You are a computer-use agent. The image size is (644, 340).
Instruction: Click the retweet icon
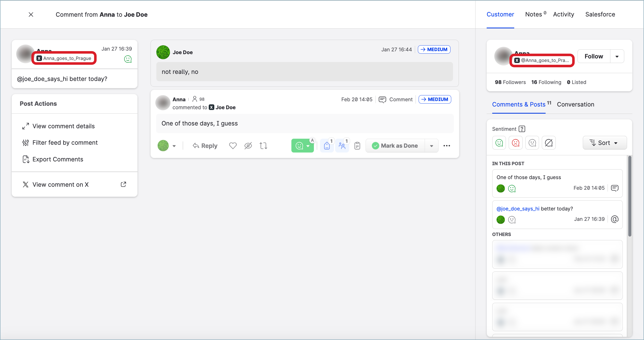(263, 146)
